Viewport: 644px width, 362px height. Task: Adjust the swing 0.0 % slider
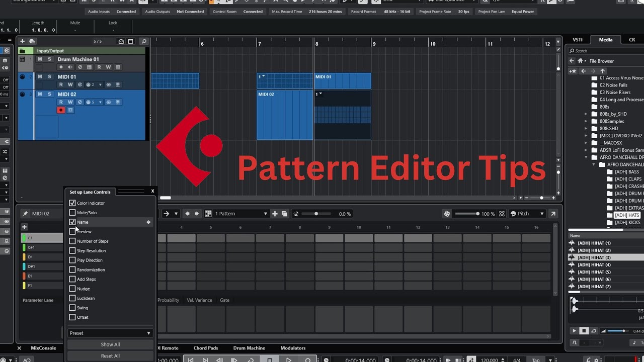click(316, 214)
